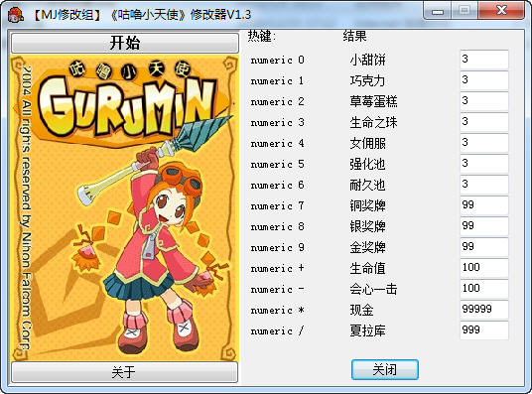Image resolution: width=532 pixels, height=394 pixels.
Task: Click the 'numeric 7' hotkey text
Action: point(278,206)
